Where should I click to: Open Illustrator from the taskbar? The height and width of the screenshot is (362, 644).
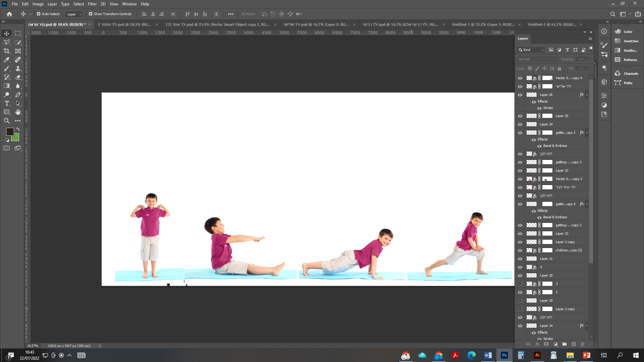tap(537, 355)
